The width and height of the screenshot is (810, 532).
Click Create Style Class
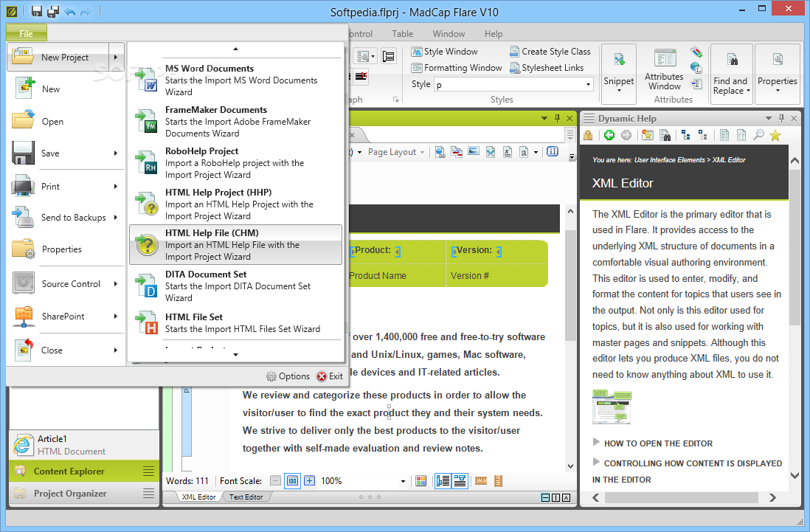(x=550, y=52)
